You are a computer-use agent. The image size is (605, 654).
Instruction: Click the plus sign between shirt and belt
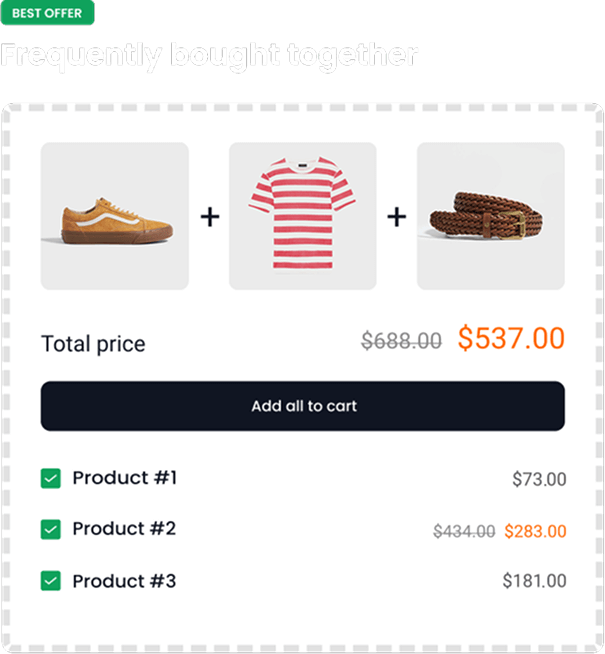397,216
